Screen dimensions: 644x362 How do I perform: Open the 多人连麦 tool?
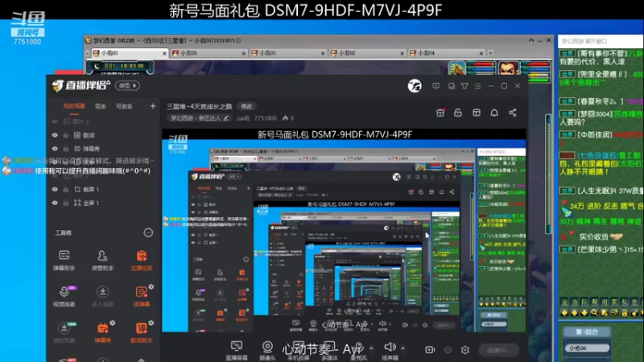pyautogui.click(x=102, y=296)
